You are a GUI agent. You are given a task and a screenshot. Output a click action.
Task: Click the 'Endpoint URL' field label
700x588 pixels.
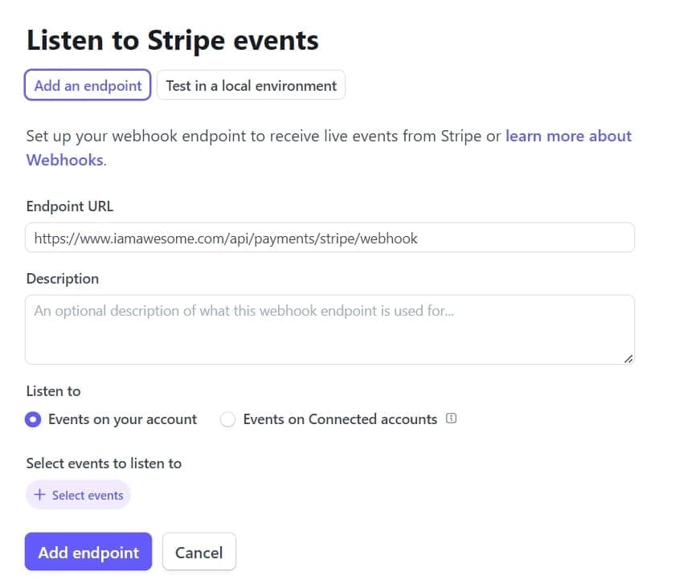click(69, 206)
